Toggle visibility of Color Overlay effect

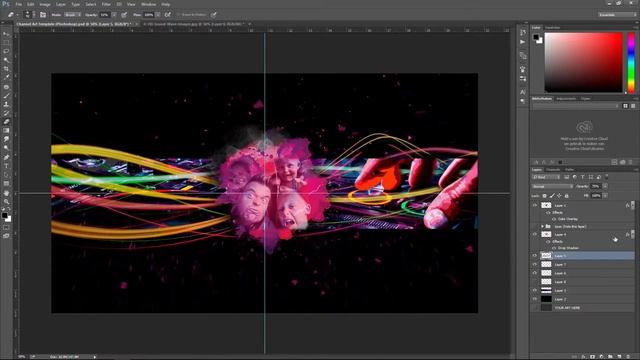pyautogui.click(x=554, y=219)
